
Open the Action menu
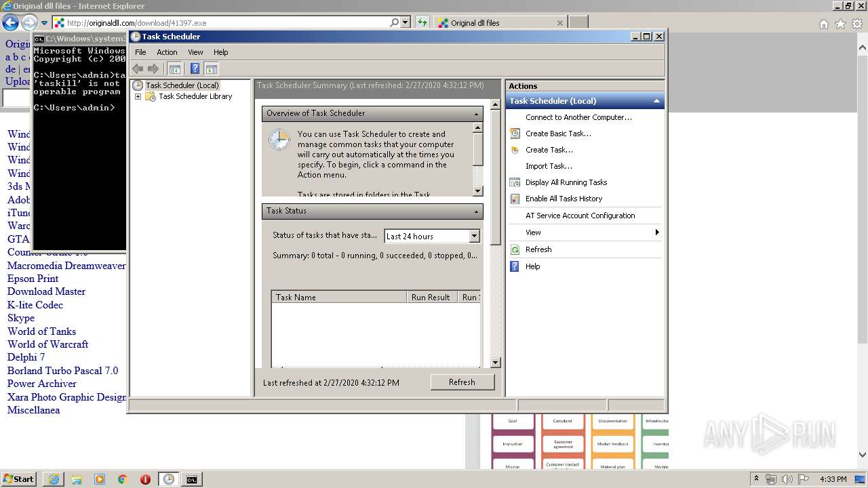pyautogui.click(x=167, y=52)
